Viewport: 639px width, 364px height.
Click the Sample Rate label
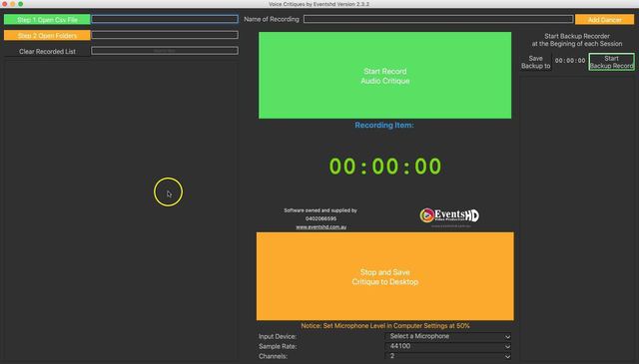[x=278, y=346]
